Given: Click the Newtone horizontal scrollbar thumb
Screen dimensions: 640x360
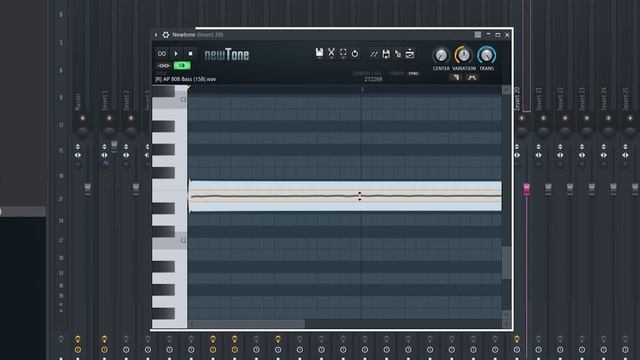Looking at the screenshot, I should coord(249,324).
